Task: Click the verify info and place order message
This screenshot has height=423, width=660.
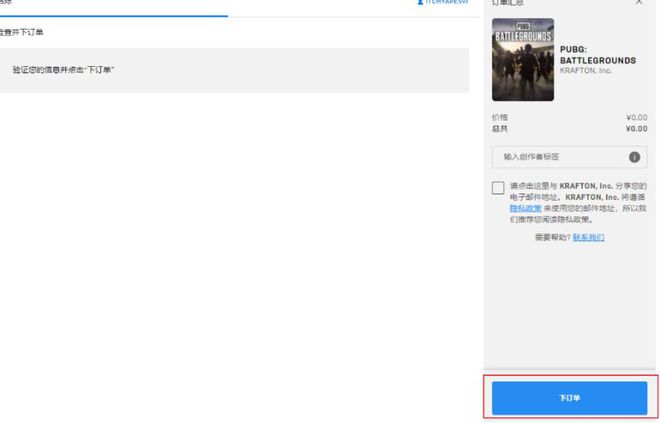Action: coord(63,70)
